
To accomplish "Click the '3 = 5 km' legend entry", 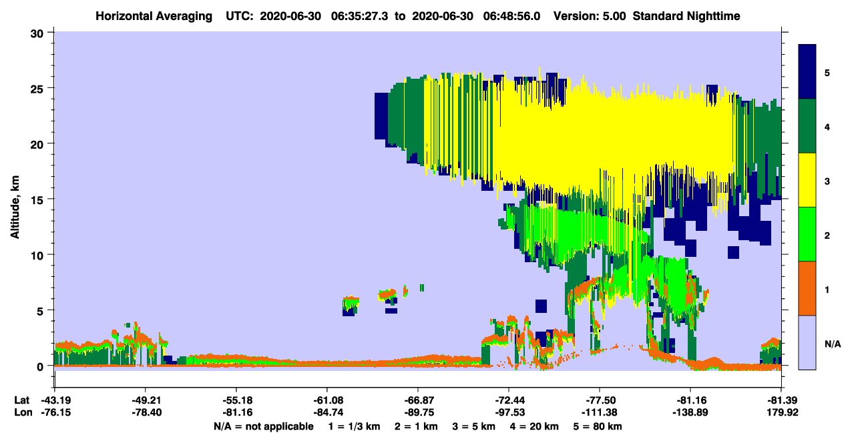I will [x=475, y=426].
